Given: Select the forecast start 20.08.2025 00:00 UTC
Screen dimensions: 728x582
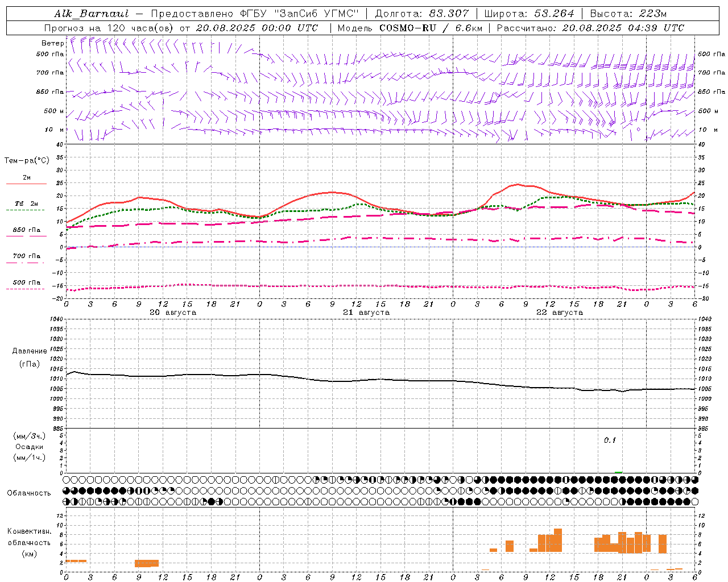Looking at the screenshot, I should (257, 28).
